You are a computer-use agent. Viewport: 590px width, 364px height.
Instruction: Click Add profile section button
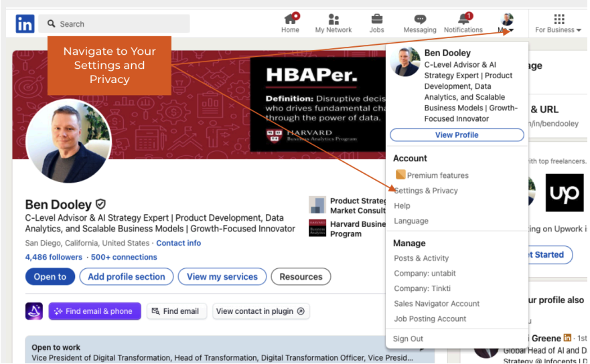click(x=127, y=277)
